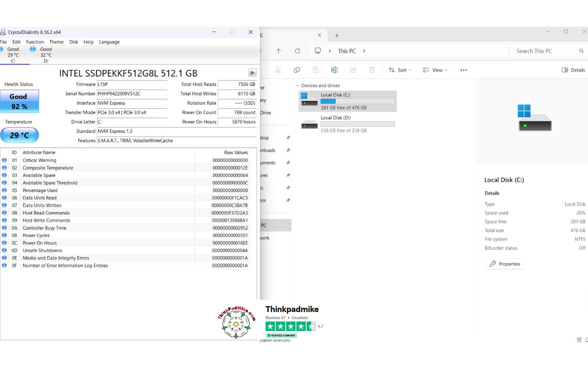Image resolution: width=588 pixels, height=369 pixels.
Task: Click the status dot for Power Cycles
Action: (4, 235)
